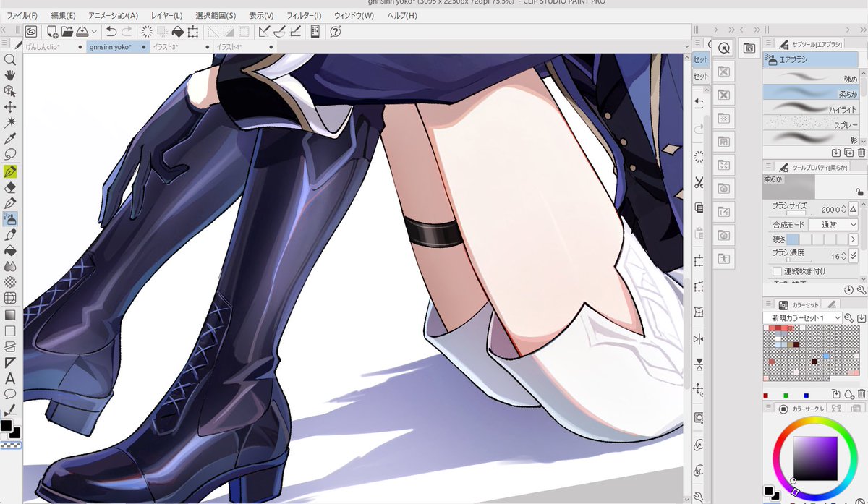The width and height of the screenshot is (868, 504).
Task: Delete the selected sub tool
Action: (x=861, y=153)
